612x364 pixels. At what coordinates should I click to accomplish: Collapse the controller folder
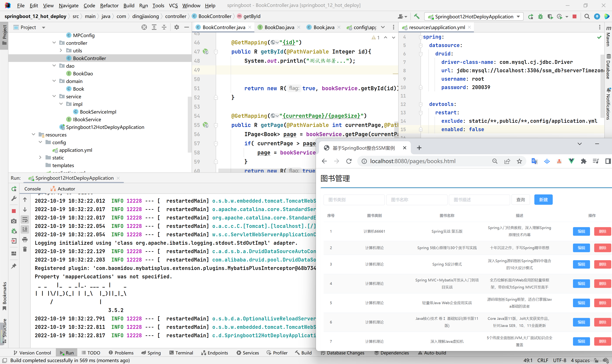click(54, 43)
